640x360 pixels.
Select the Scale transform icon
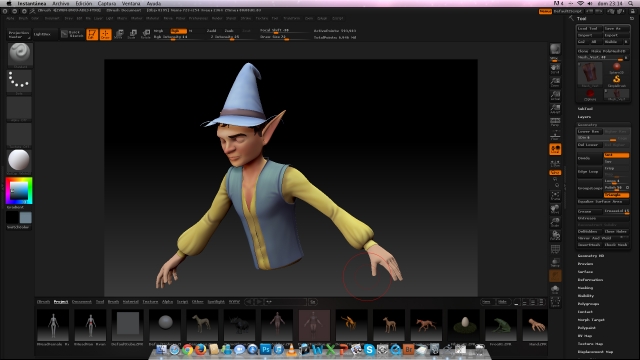pyautogui.click(x=132, y=34)
